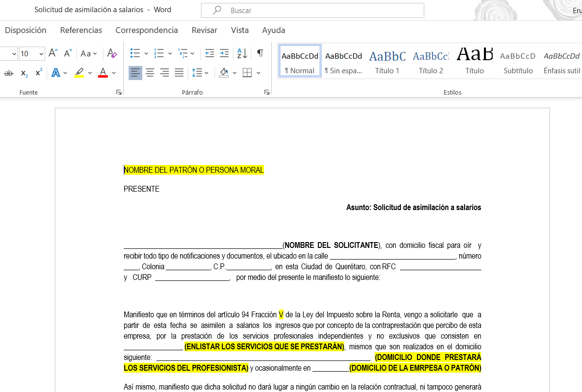Apply yellow highlighter to text
The height and width of the screenshot is (392, 582).
79,73
